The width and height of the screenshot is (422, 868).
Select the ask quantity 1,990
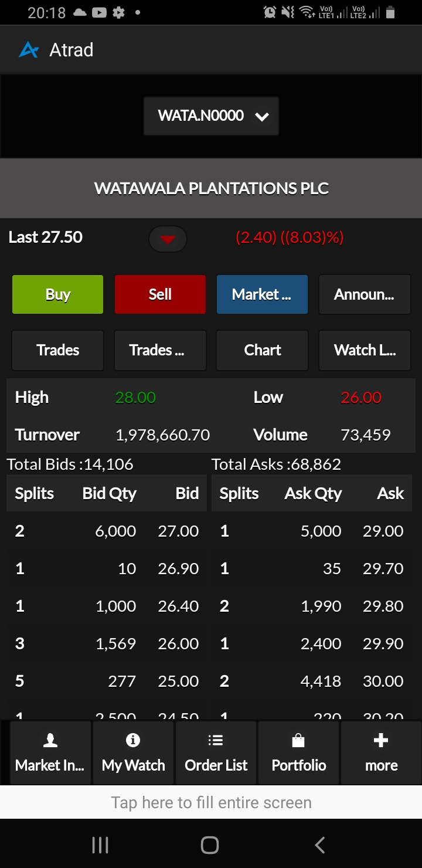(x=321, y=606)
